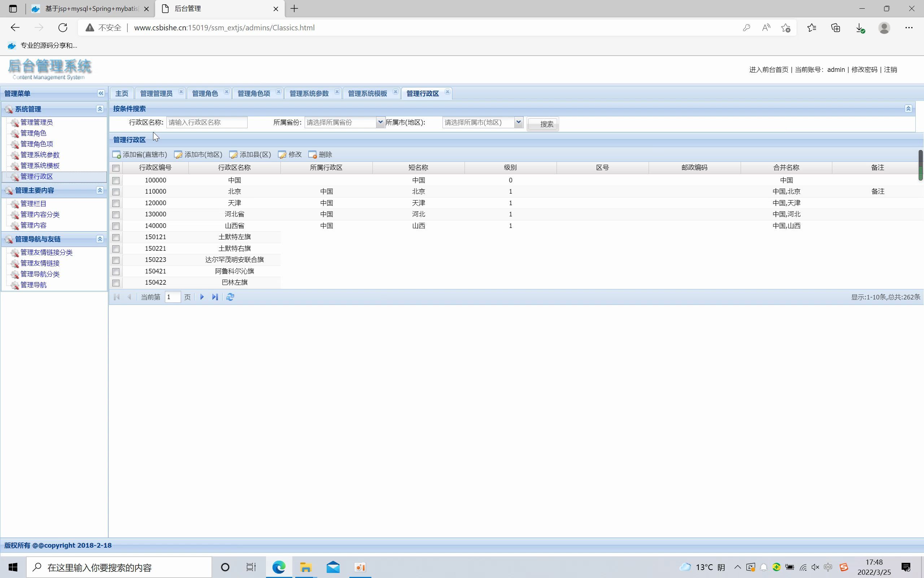The height and width of the screenshot is (578, 924).
Task: Refresh the grid with the reload icon
Action: tap(230, 297)
